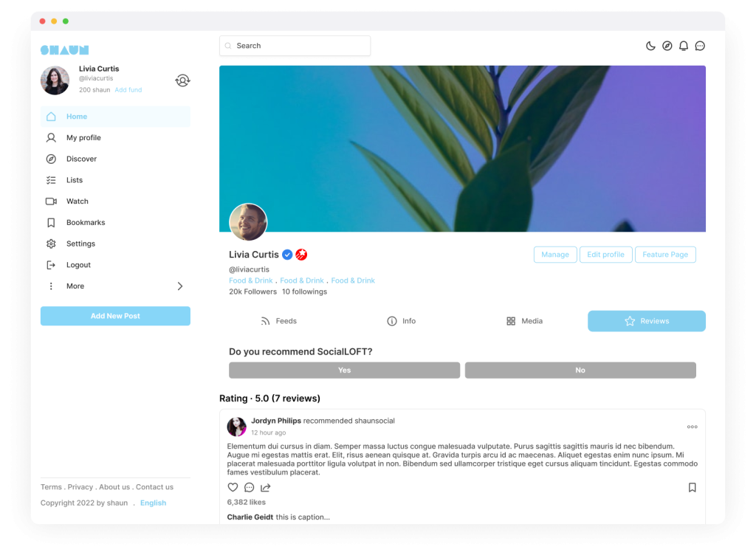The height and width of the screenshot is (555, 756).
Task: Click inside the Search field
Action: [x=295, y=46]
